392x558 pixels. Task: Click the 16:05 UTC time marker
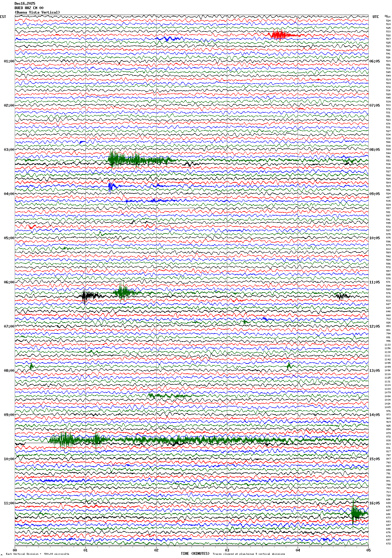374,503
